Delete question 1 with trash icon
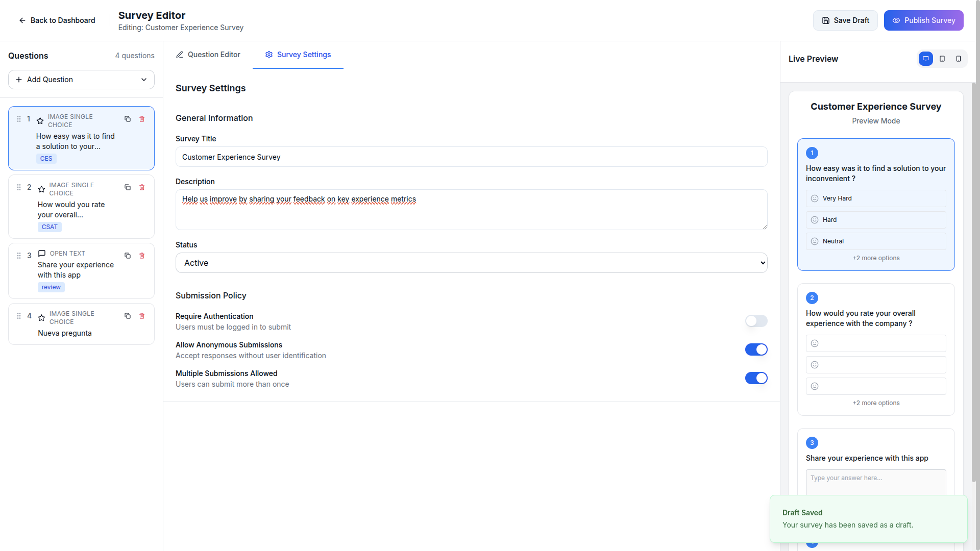The height and width of the screenshot is (551, 980). 142,119
